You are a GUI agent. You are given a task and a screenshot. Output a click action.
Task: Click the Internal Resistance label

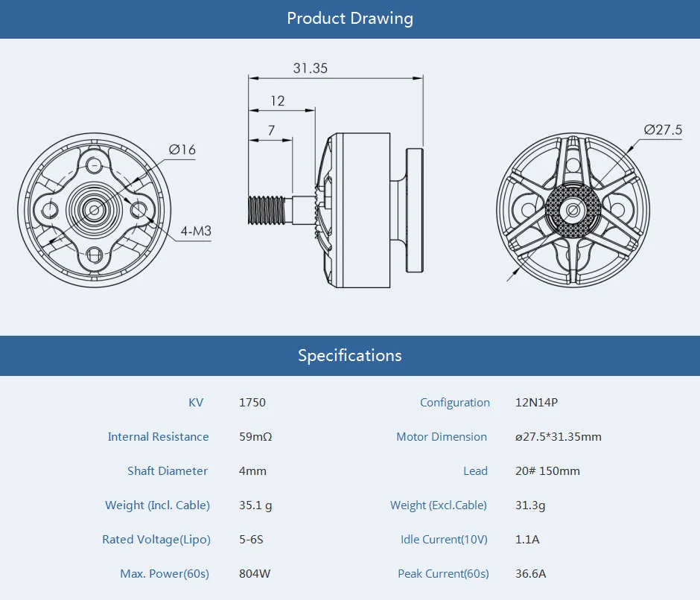click(x=158, y=437)
